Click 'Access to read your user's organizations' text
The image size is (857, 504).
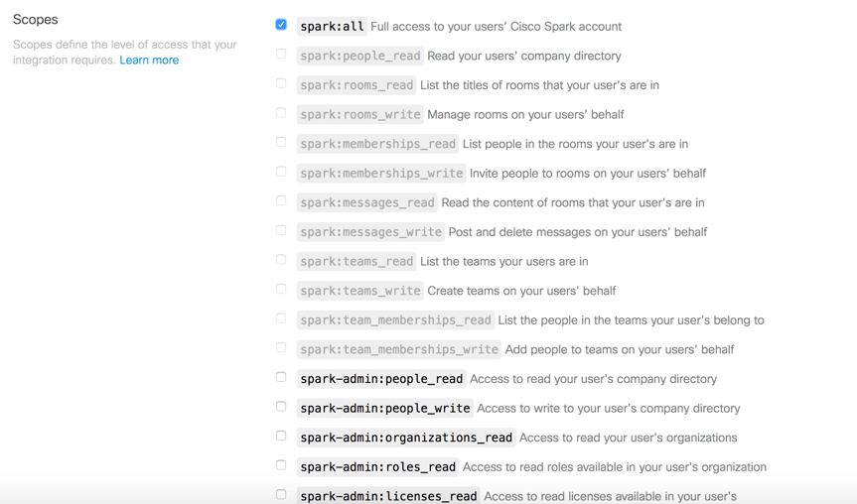click(x=628, y=438)
